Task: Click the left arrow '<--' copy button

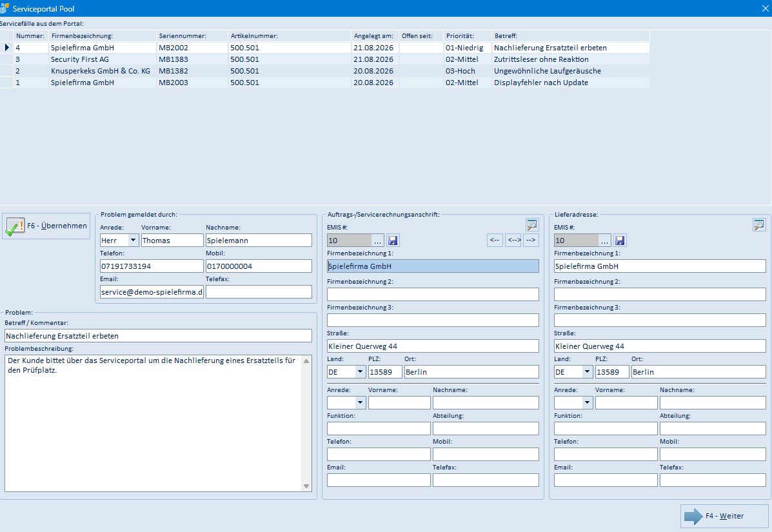Action: [495, 240]
